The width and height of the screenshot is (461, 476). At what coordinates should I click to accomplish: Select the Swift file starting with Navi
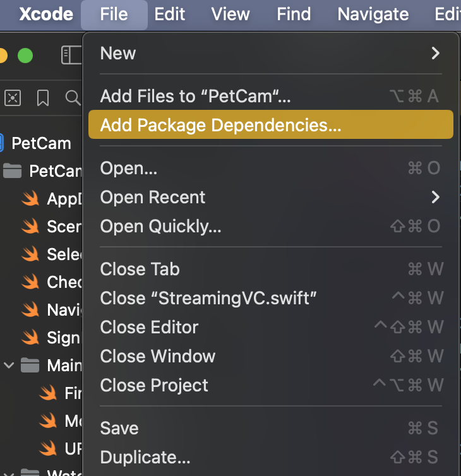click(64, 309)
